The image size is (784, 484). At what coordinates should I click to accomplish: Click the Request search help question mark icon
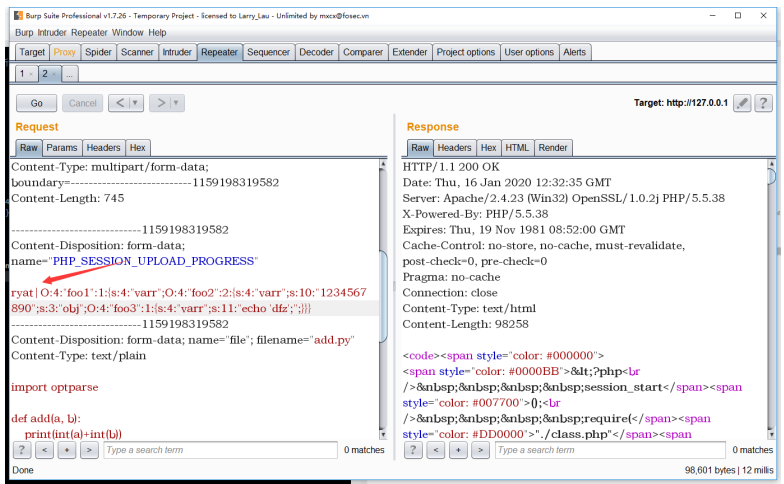tap(22, 450)
